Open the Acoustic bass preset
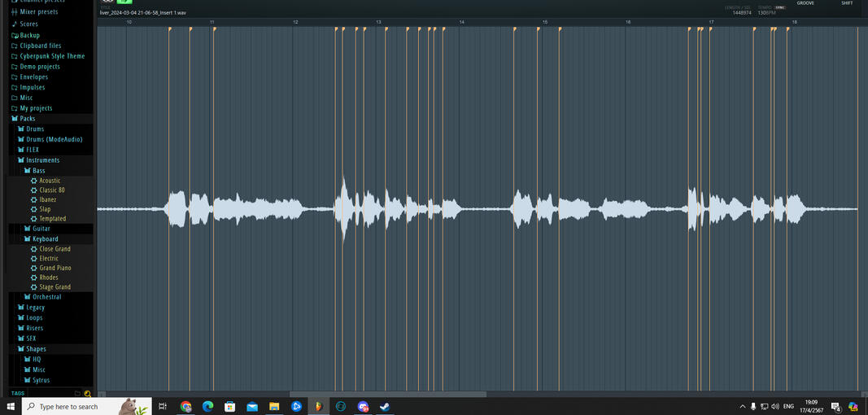This screenshot has width=868, height=415. tap(50, 181)
